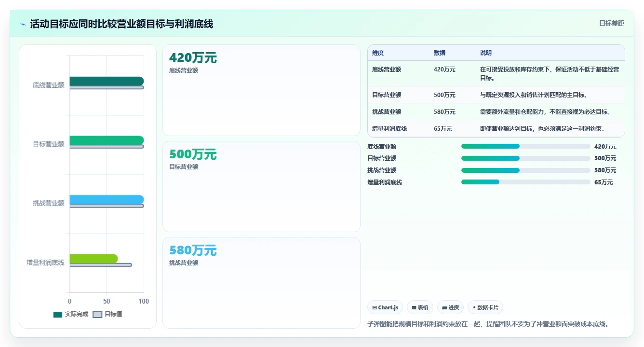This screenshot has height=347, width=644.
Task: Click the 增量利润底线 progress bar
Action: [525, 182]
